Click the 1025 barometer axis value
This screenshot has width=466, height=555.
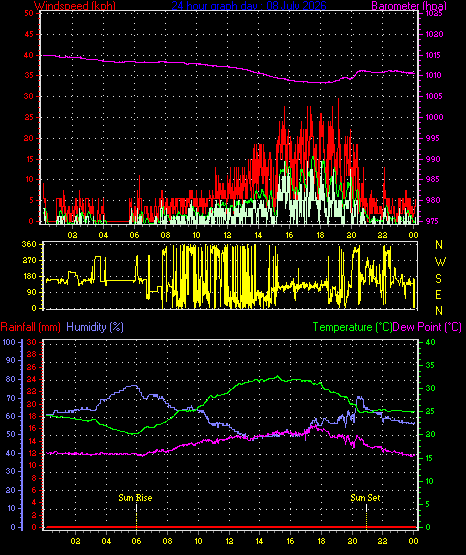pos(434,13)
